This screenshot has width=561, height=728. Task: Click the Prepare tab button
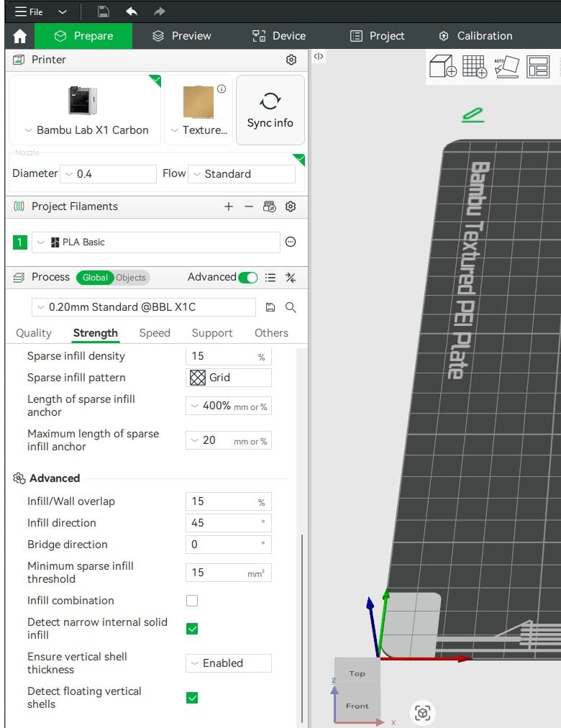coord(83,36)
